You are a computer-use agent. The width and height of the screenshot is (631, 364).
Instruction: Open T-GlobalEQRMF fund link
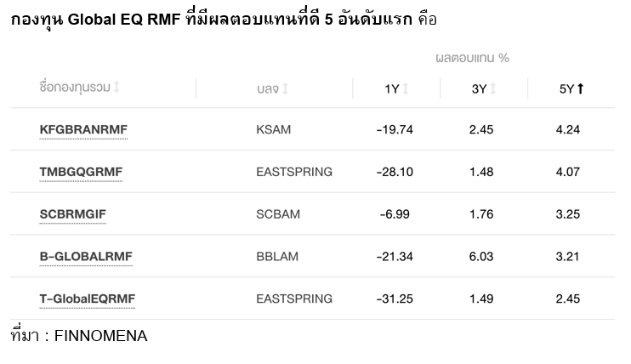88,299
